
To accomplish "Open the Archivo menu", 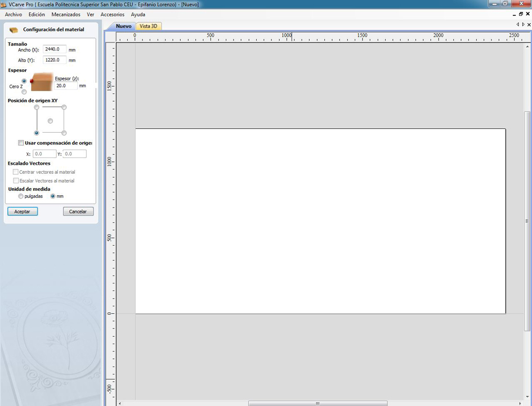I will 14,15.
